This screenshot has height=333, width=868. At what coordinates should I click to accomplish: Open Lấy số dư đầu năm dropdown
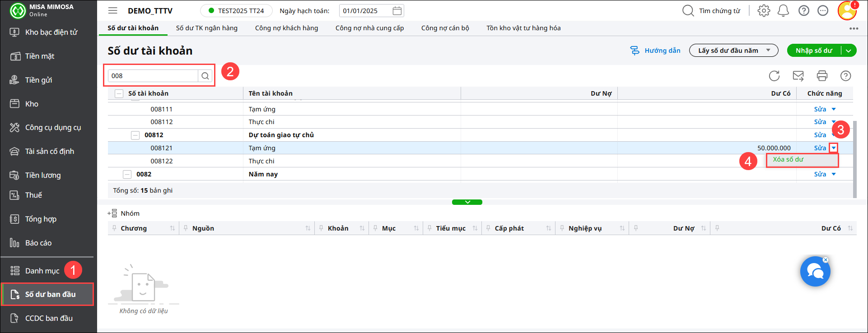733,51
